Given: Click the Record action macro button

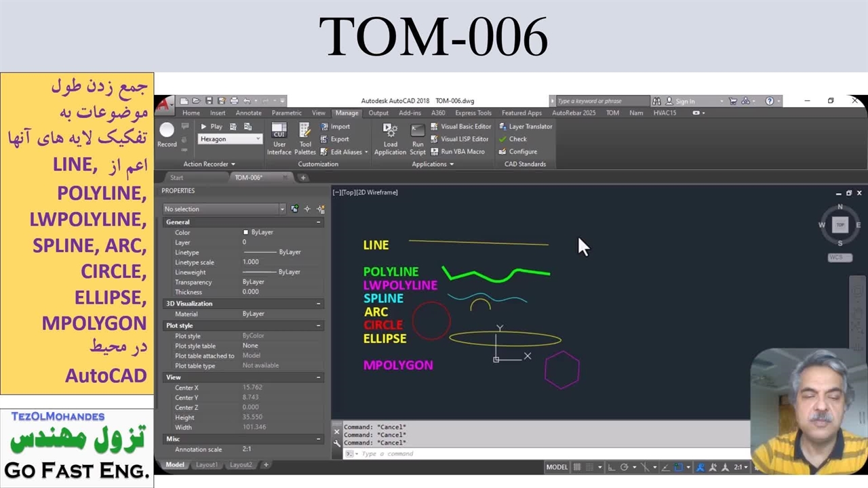Looking at the screenshot, I should point(167,134).
